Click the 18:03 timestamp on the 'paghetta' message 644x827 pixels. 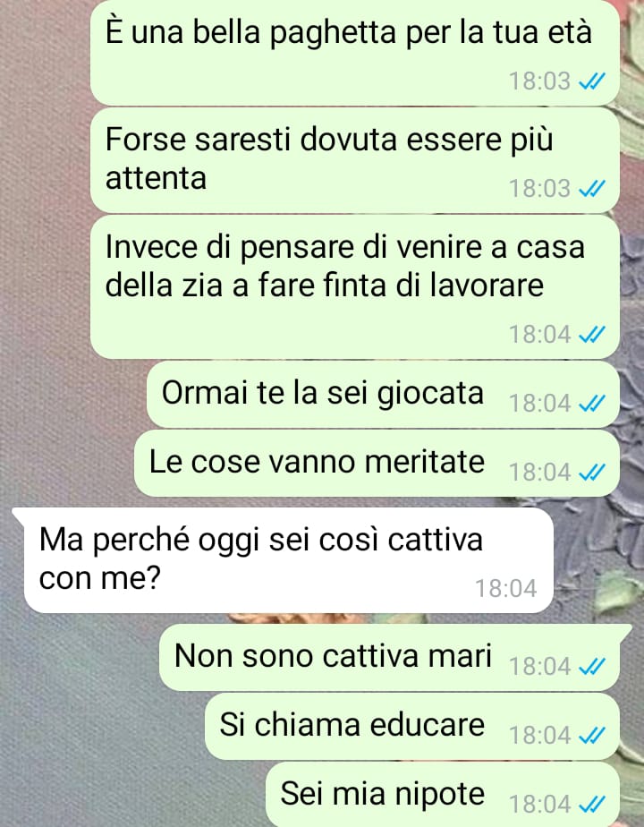click(x=539, y=81)
